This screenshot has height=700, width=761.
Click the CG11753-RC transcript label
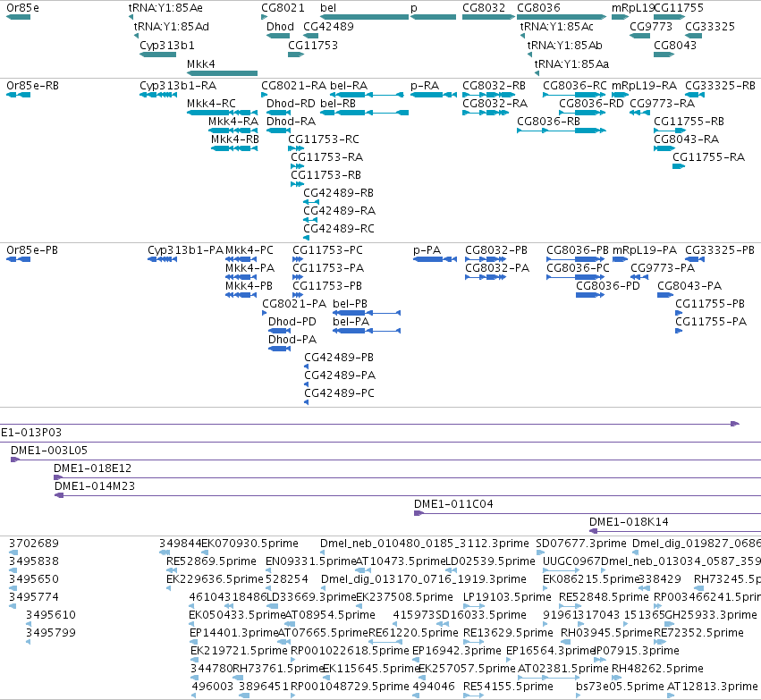[x=323, y=139]
